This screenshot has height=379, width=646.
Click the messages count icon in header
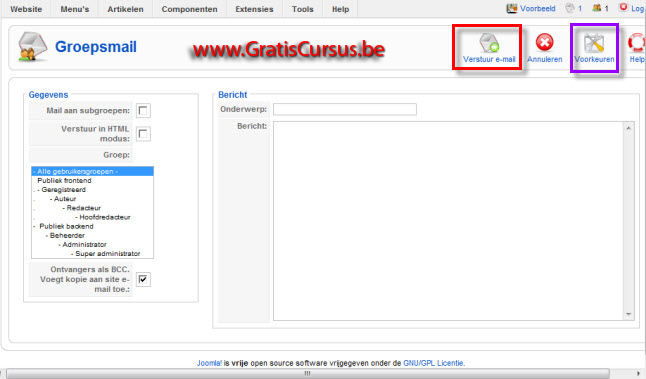click(x=570, y=8)
